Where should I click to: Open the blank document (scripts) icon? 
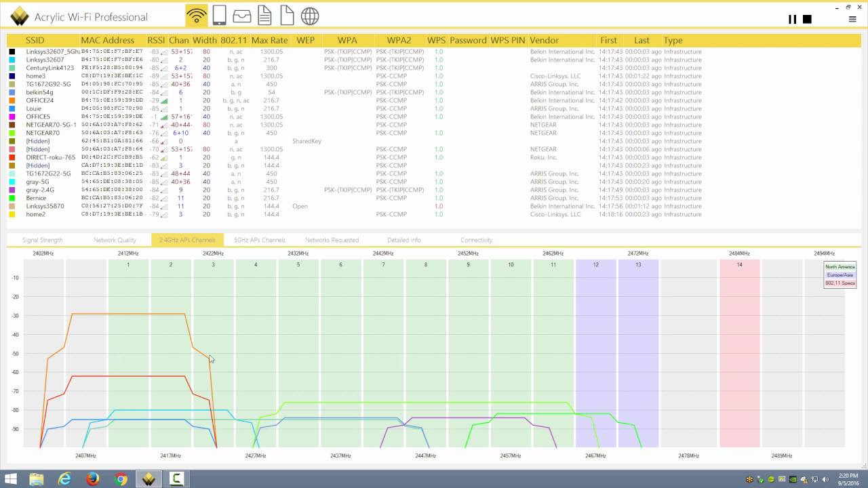(x=288, y=16)
